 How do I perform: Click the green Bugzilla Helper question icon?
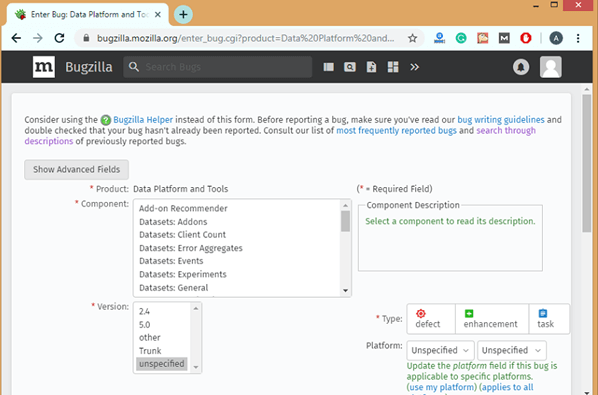point(106,120)
